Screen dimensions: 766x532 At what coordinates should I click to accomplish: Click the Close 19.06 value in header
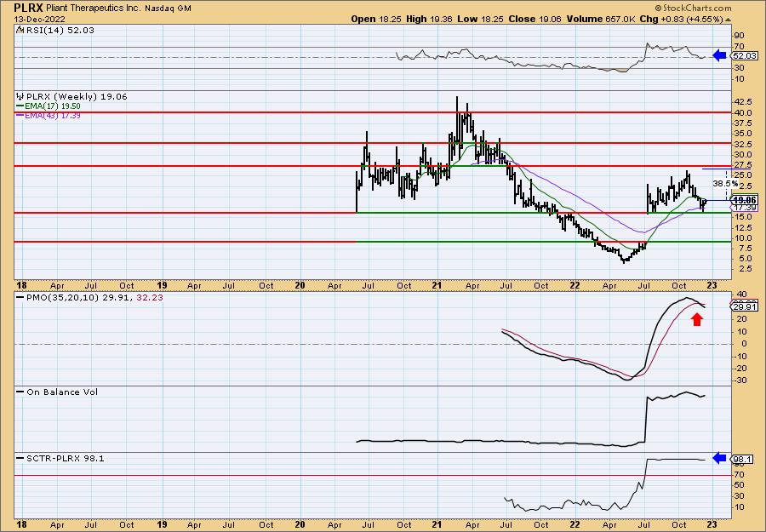coord(534,19)
